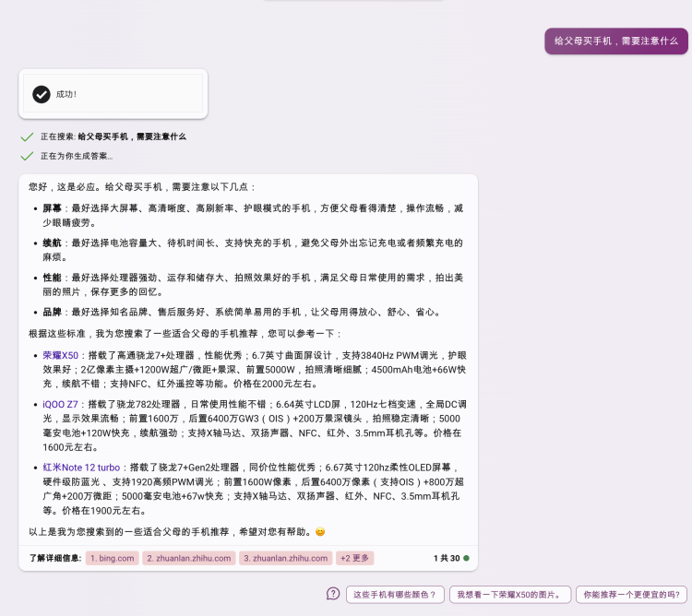Open the 红米Note 12 turbo link

click(81, 468)
